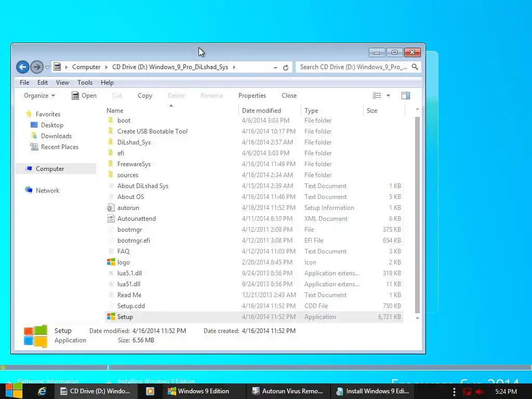Image resolution: width=532 pixels, height=399 pixels.
Task: Open Desktop in the navigation pane
Action: [x=52, y=125]
